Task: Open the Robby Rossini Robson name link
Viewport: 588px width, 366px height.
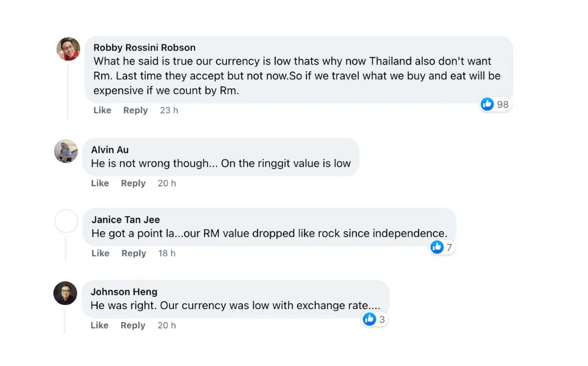Action: (145, 48)
